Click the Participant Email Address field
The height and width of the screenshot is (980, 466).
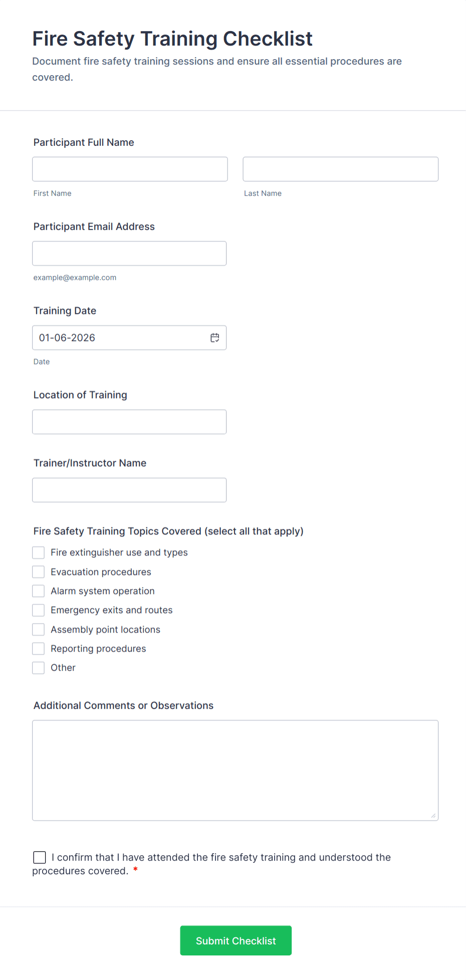click(x=129, y=253)
